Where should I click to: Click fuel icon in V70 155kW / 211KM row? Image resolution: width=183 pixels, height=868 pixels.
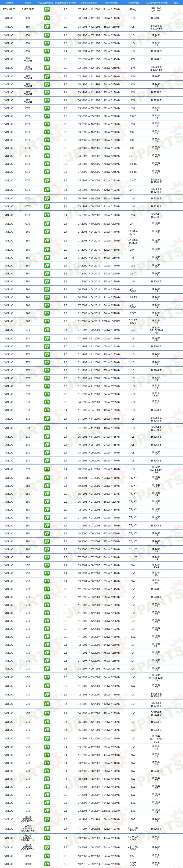[x=47, y=597]
